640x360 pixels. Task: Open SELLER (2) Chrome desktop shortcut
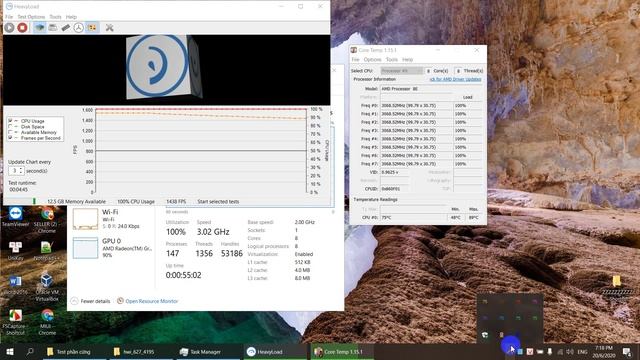coord(47,220)
